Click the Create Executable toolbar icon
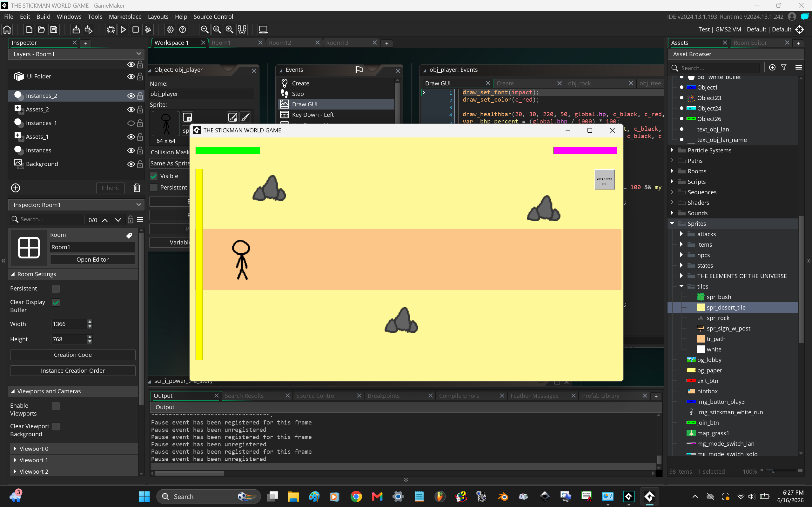Viewport: 812px width, 507px height. tap(76, 30)
